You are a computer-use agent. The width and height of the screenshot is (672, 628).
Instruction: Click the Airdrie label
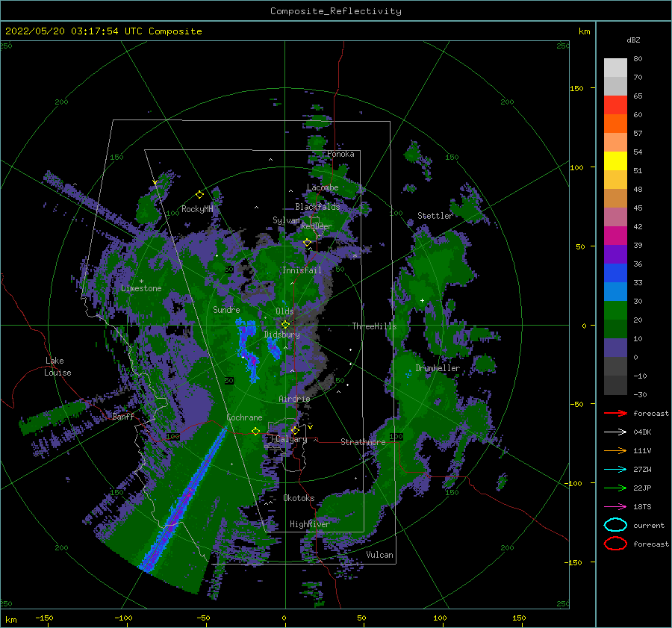point(294,399)
